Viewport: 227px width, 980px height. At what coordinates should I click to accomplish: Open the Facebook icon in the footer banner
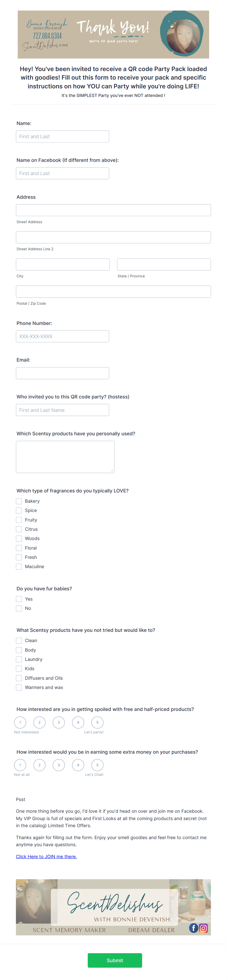tap(194, 928)
